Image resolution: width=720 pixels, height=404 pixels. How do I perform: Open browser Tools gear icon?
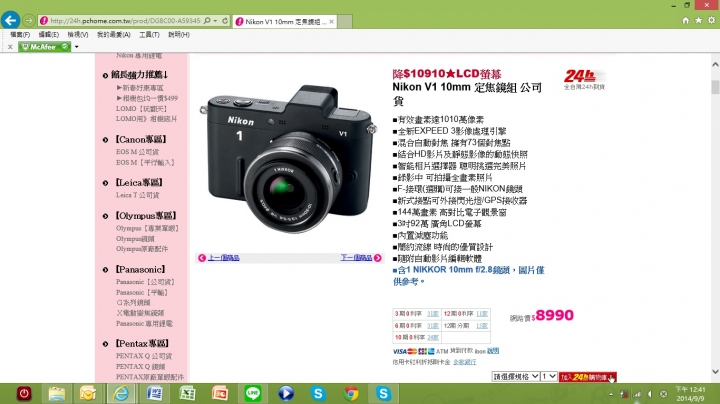711,20
